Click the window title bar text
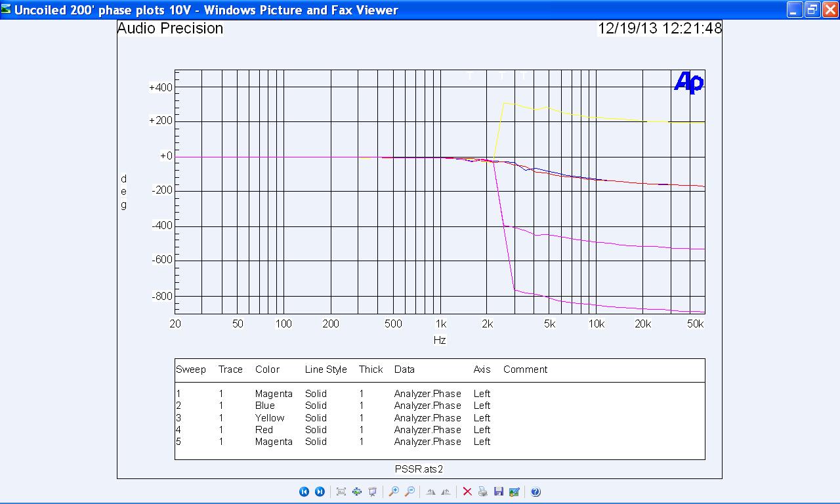Screen dimensions: 840x504 tap(206, 10)
